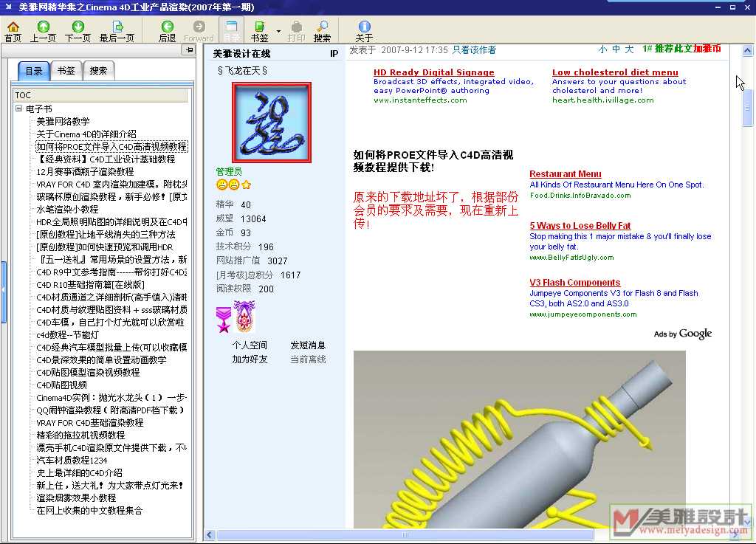Open 史上最详细的C4D介绍 entry

click(79, 472)
